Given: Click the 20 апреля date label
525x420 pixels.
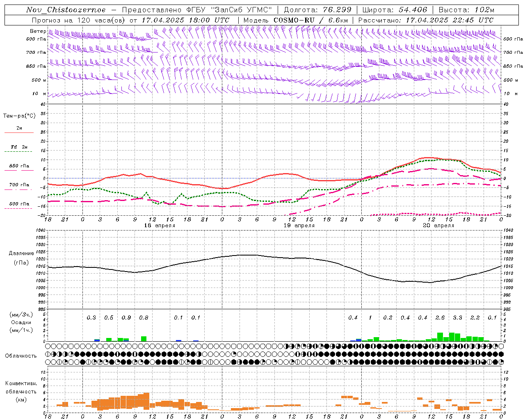Looking at the screenshot, I should [x=438, y=226].
